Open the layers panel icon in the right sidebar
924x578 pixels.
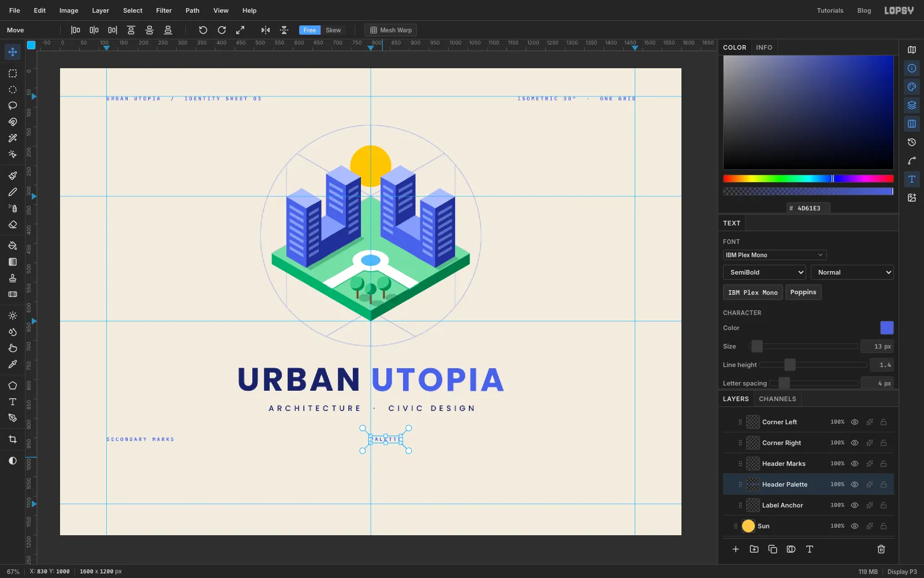[912, 105]
